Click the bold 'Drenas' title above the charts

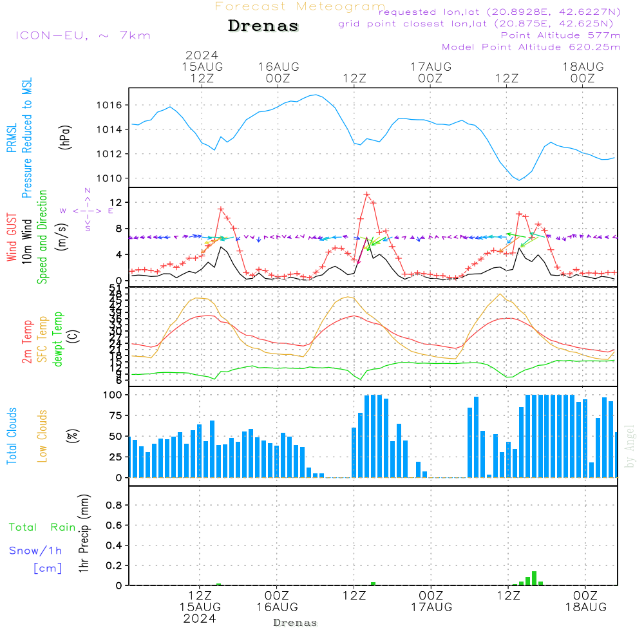coord(263,26)
